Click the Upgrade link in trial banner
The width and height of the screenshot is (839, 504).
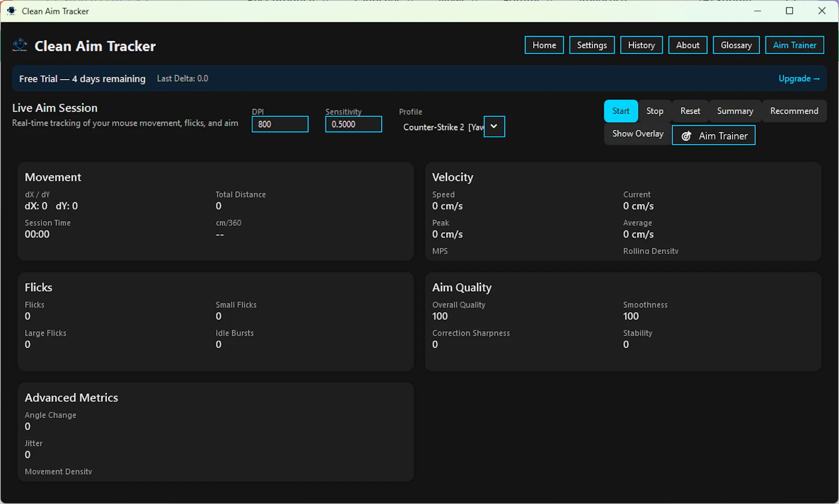799,79
